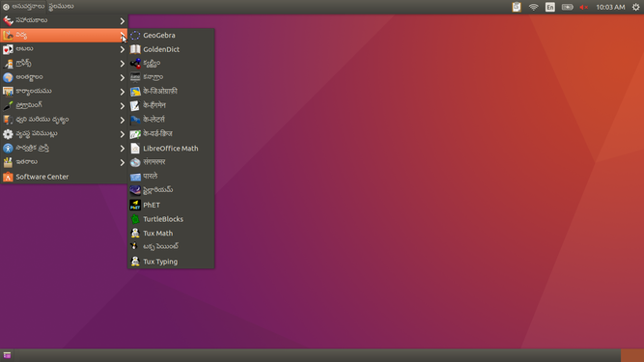This screenshot has width=644, height=362.
Task: Open the Applications menu in top panel
Action: (x=24, y=7)
